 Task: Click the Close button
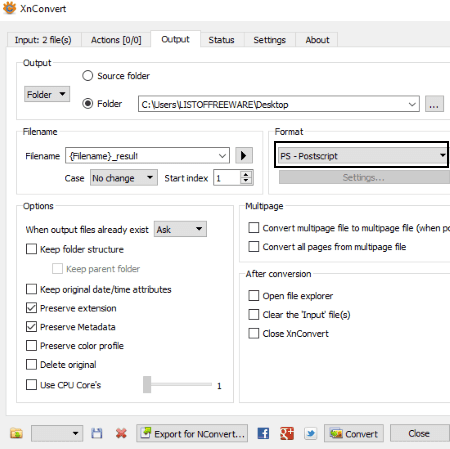point(420,433)
